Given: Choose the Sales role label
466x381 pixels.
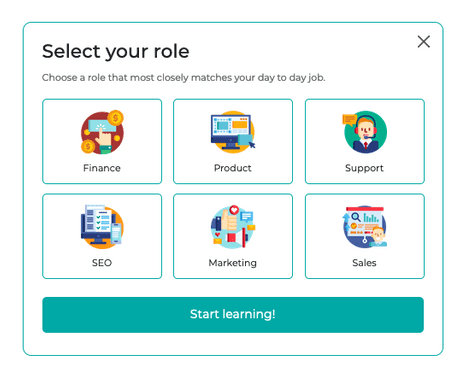Looking at the screenshot, I should point(364,263).
